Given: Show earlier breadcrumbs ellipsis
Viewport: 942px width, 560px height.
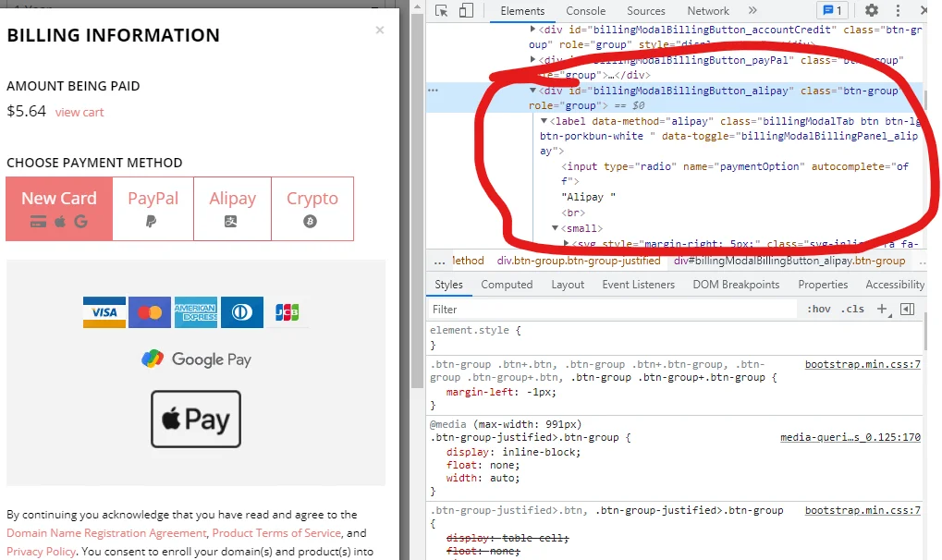Looking at the screenshot, I should (439, 262).
